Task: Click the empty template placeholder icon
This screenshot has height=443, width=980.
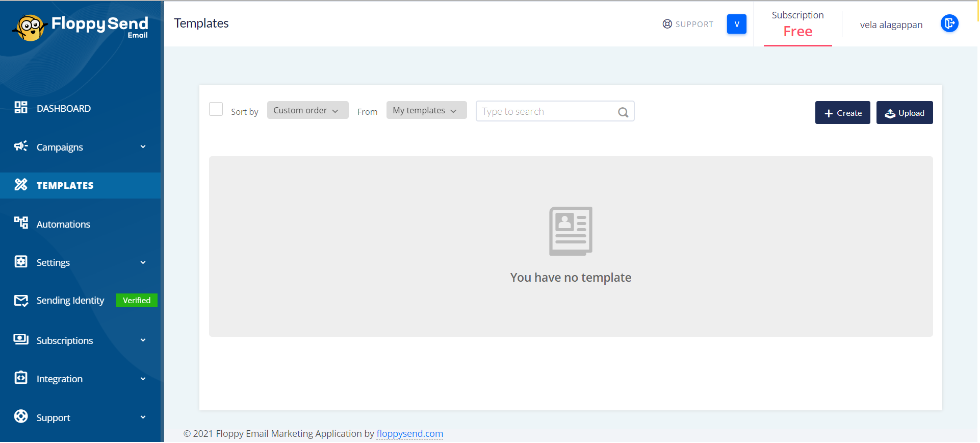Action: pyautogui.click(x=571, y=231)
